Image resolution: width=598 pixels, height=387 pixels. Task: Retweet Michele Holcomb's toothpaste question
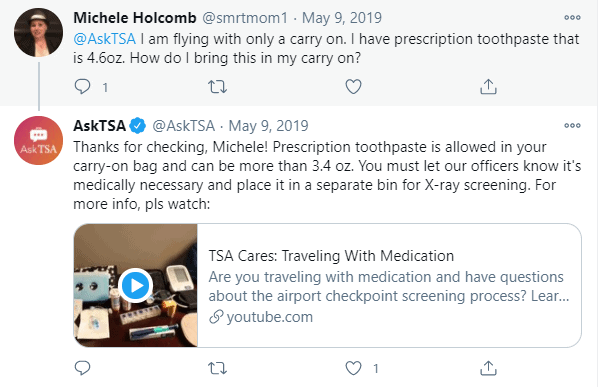tap(217, 87)
